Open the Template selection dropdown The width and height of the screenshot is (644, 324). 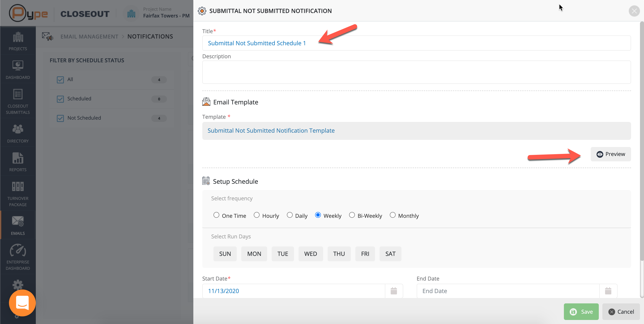click(416, 131)
